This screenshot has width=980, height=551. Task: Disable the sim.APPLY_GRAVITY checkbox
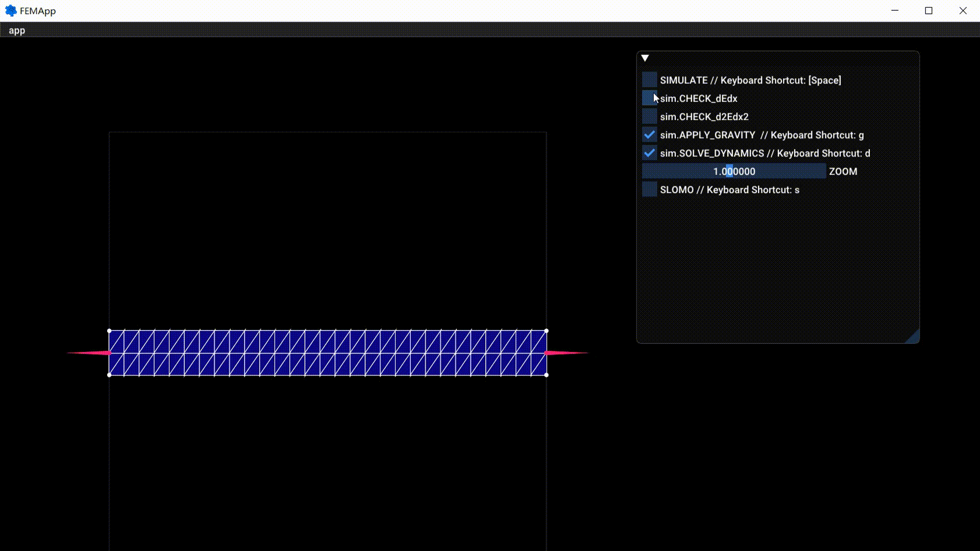[x=649, y=135]
